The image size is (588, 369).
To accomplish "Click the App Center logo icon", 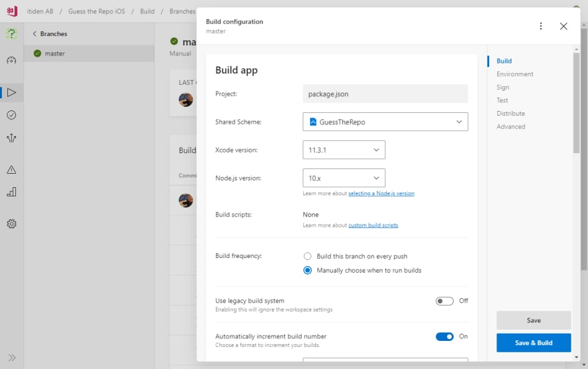I will coord(11,11).
